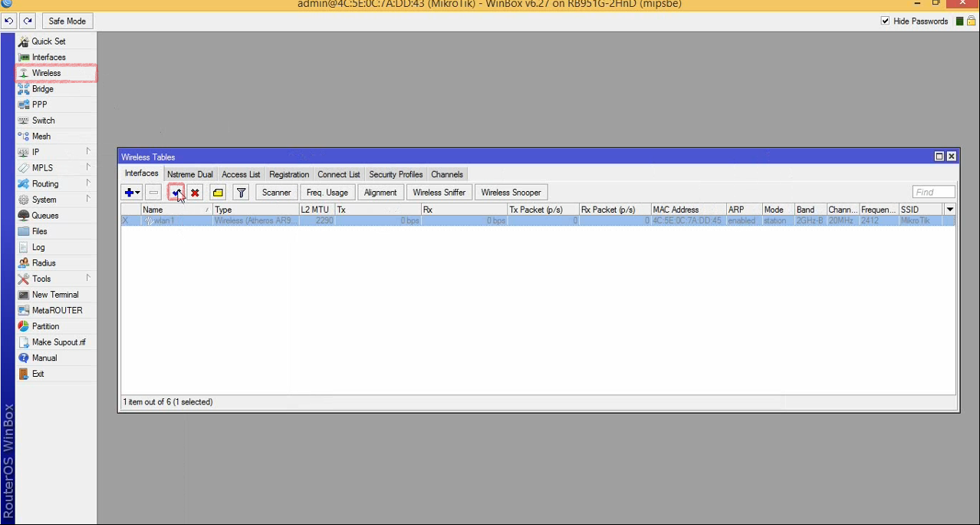The height and width of the screenshot is (525, 980).
Task: Sort by MAC Address column header
Action: [688, 210]
